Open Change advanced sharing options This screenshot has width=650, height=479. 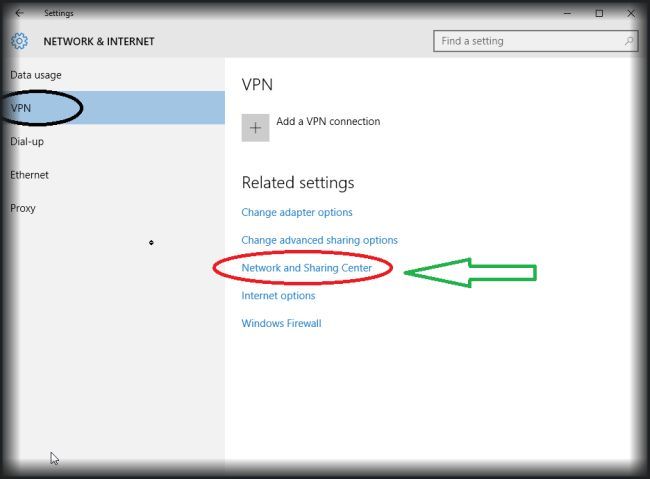point(319,240)
